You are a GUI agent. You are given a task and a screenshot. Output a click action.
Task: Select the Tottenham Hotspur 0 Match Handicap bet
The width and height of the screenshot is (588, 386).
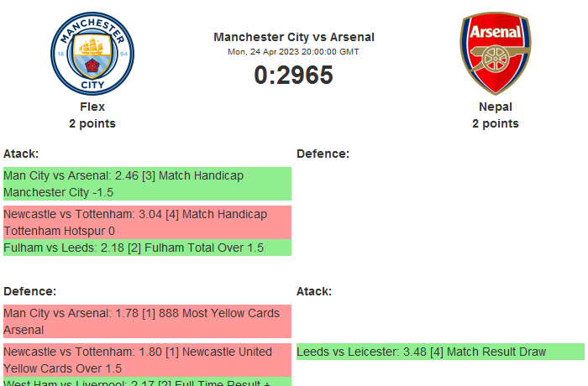(x=147, y=222)
